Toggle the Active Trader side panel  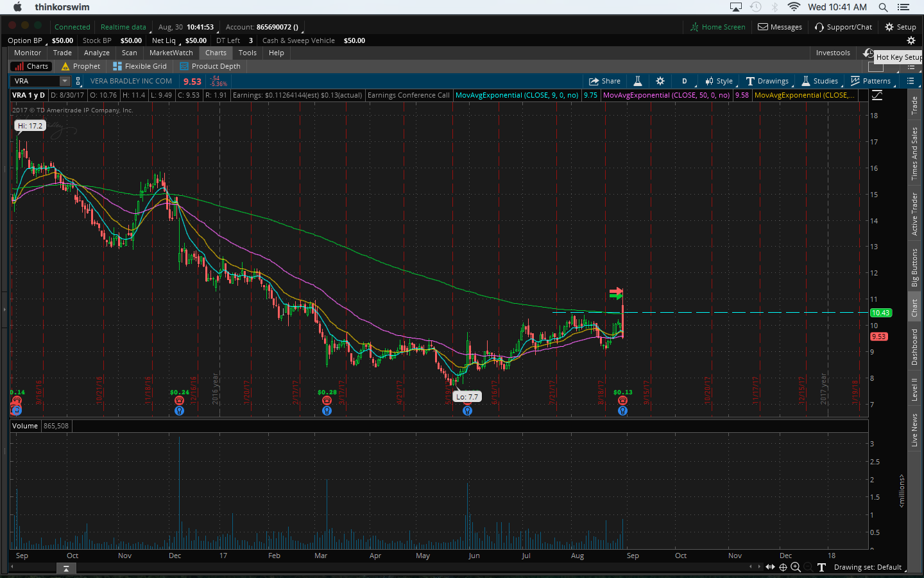[915, 214]
